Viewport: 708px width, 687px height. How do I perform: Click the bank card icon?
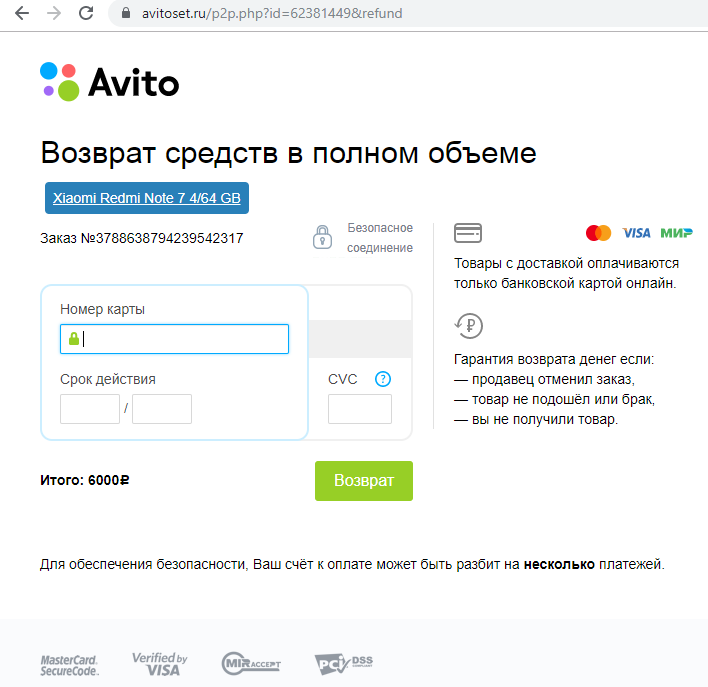[x=468, y=233]
